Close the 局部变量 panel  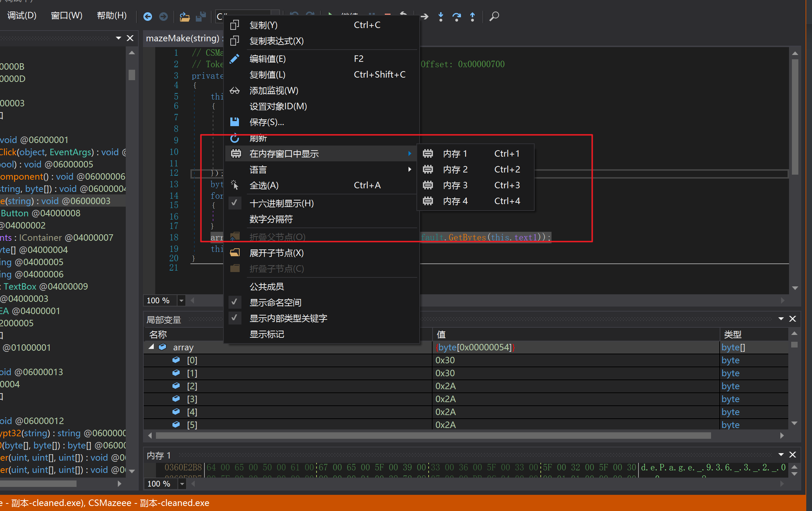coord(793,319)
